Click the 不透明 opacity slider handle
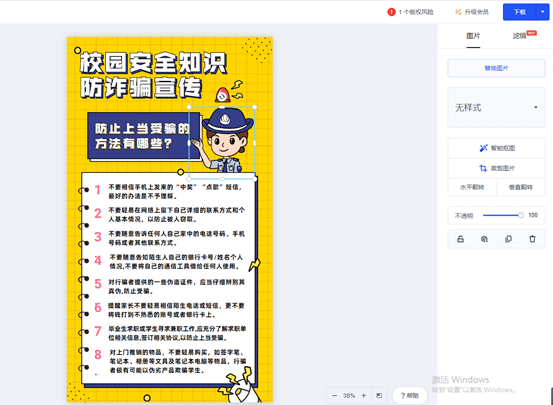Screen dimensions: 553x405 521,215
